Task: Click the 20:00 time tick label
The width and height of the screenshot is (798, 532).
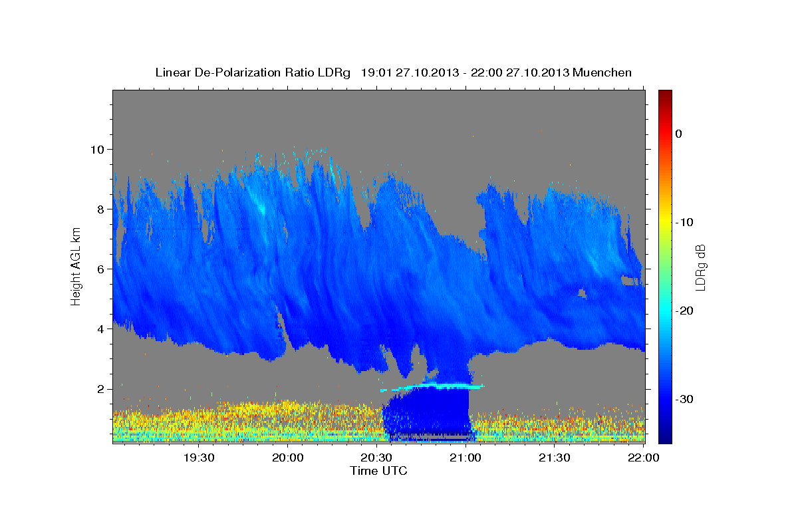Action: coord(288,458)
